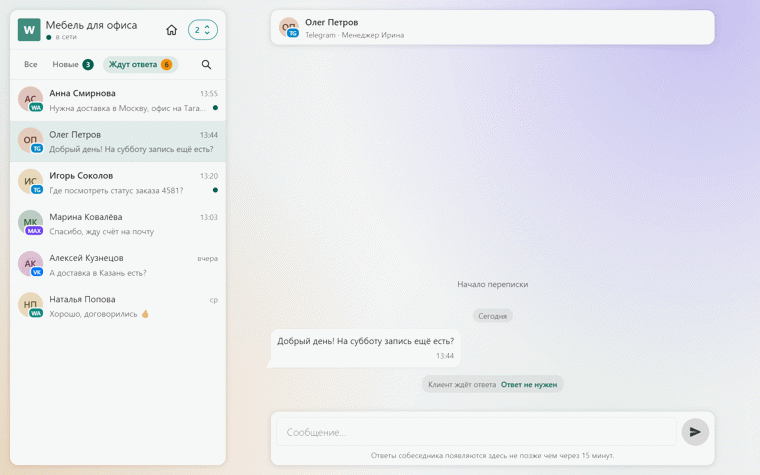This screenshot has width=760, height=475.
Task: Click Марина Ковалёва's avatar with MAX badge
Action: click(31, 223)
